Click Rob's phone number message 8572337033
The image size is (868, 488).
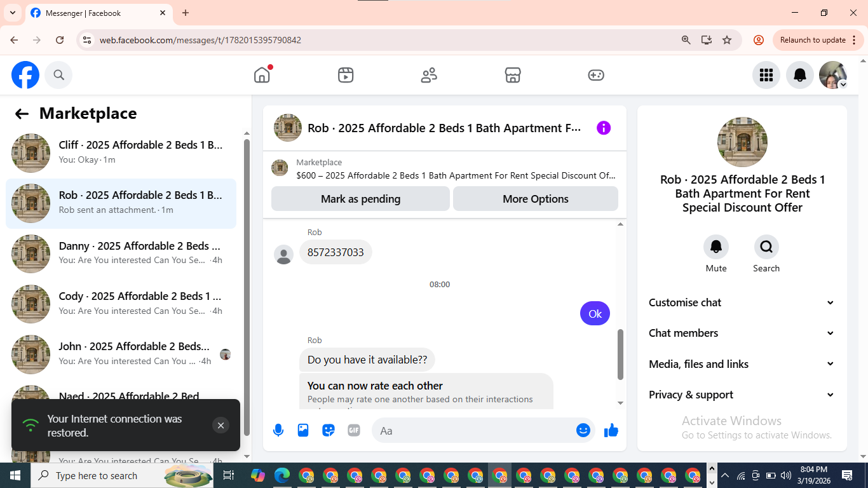click(x=336, y=252)
